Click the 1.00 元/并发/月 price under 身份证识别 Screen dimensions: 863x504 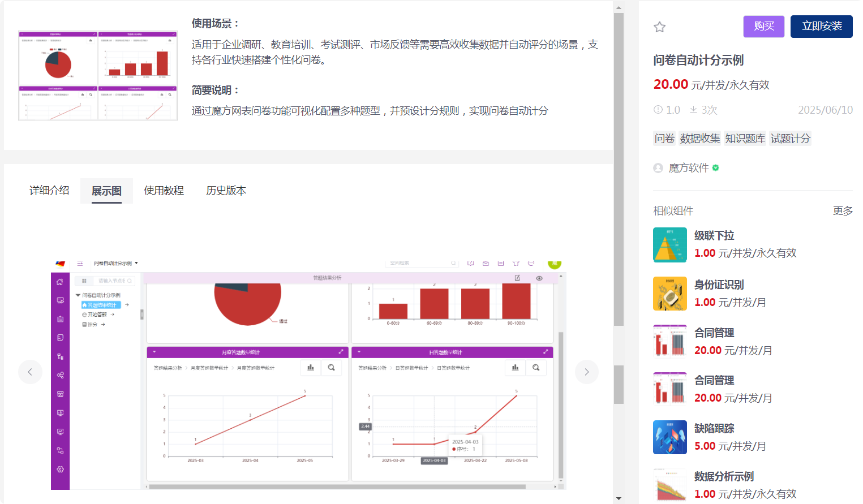pos(730,303)
